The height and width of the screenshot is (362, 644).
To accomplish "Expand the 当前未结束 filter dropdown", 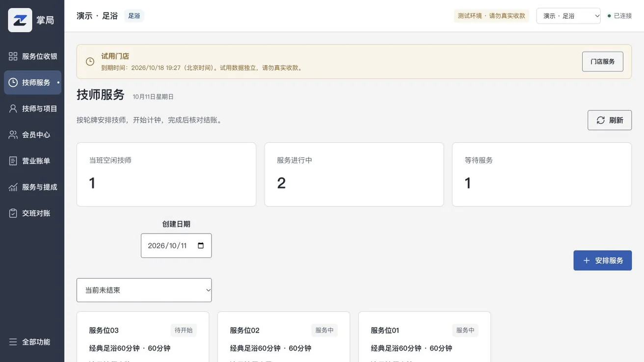I will click(x=144, y=290).
